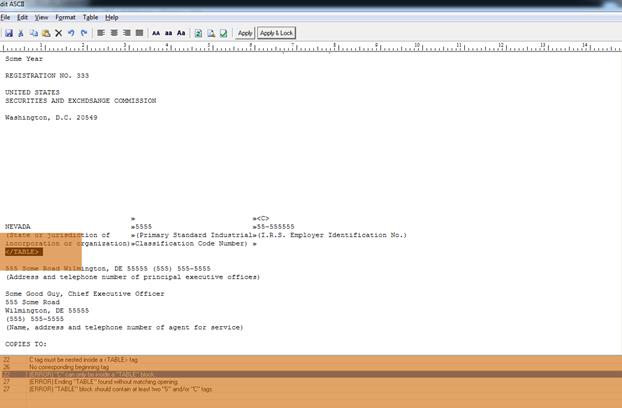Select '[ERROR] Ending TABLE found without matching opening'
This screenshot has height=408, width=622.
pos(311,382)
